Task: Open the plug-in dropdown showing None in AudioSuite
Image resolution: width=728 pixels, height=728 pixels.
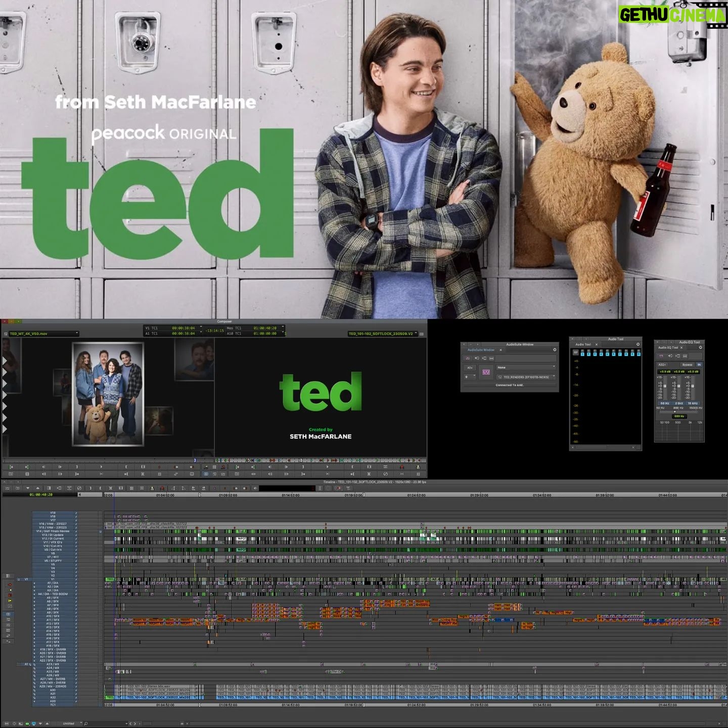Action: (526, 368)
